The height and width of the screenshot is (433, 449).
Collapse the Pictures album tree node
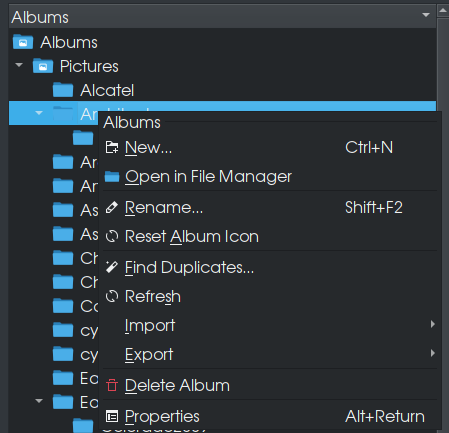click(19, 65)
